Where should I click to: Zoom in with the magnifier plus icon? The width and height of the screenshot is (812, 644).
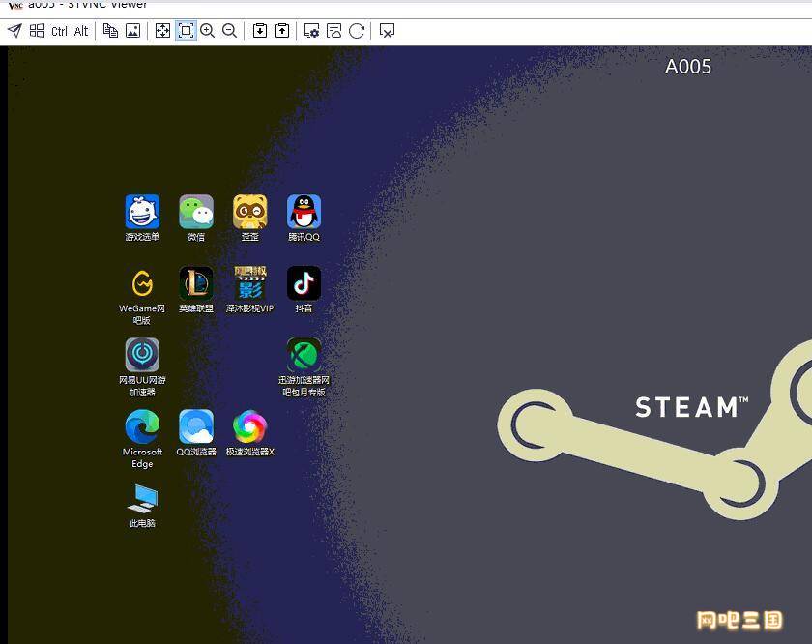click(208, 31)
